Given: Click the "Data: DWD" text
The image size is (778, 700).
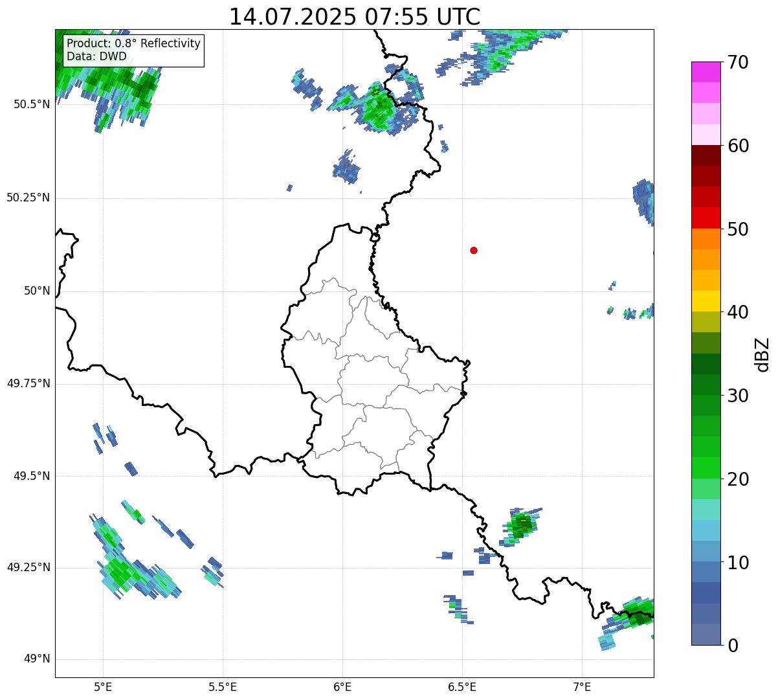Looking at the screenshot, I should coord(96,57).
